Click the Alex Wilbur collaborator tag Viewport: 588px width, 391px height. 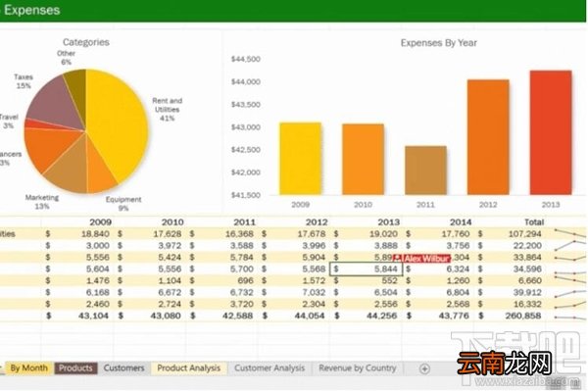[x=421, y=259]
